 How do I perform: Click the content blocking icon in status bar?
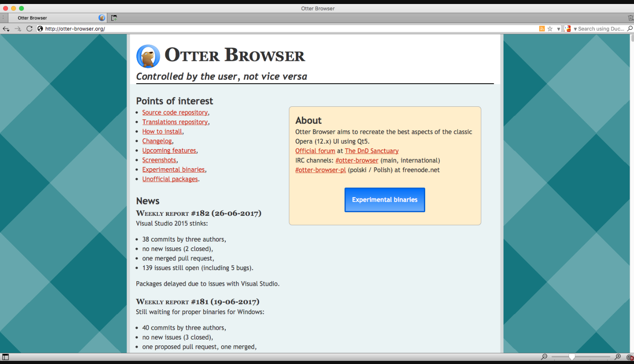coord(629,357)
